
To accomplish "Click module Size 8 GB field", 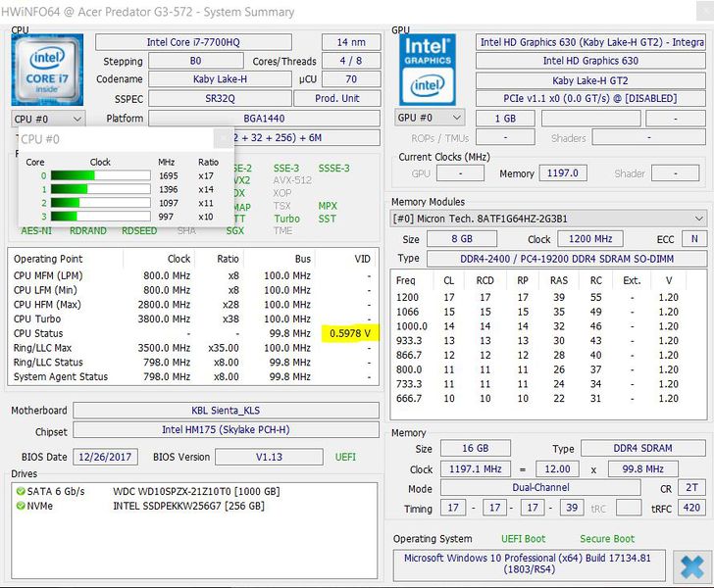I will pyautogui.click(x=462, y=238).
